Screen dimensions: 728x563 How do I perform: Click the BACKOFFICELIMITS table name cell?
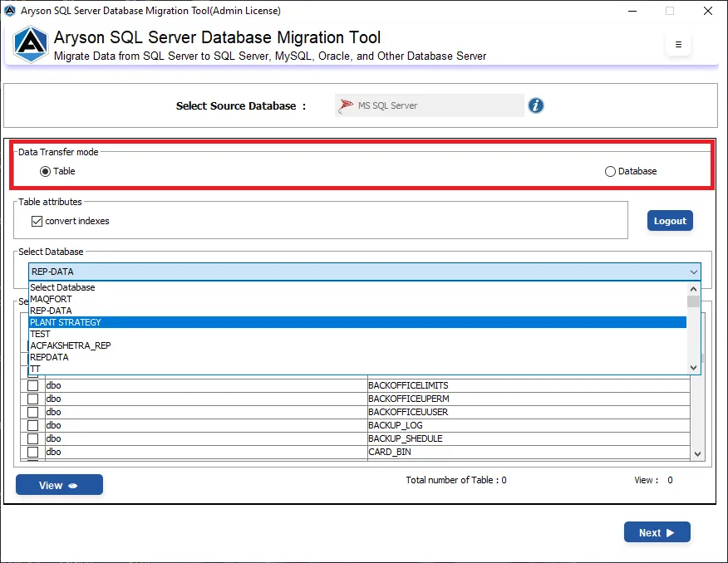(529, 385)
